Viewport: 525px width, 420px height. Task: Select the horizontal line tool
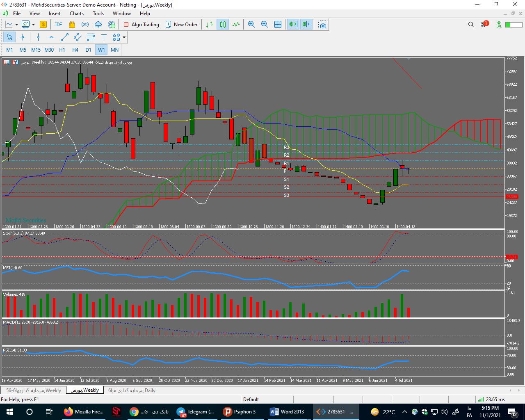[51, 37]
